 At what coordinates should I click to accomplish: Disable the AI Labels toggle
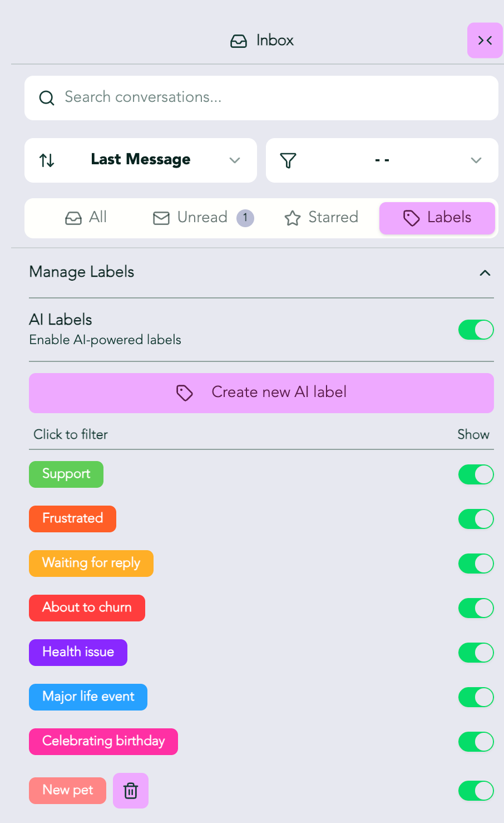(x=476, y=330)
